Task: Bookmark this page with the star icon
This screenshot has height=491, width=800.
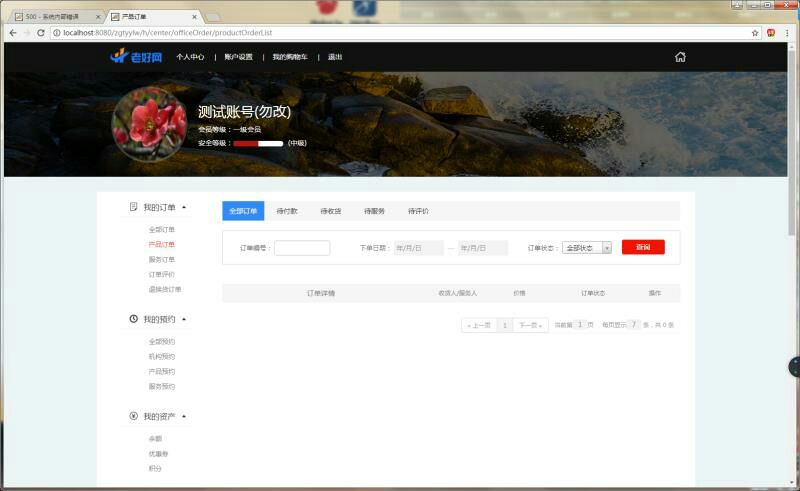Action: click(755, 33)
